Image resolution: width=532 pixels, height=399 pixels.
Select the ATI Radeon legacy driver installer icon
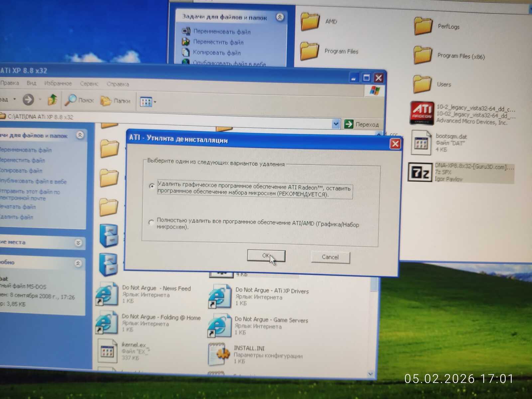(422, 113)
